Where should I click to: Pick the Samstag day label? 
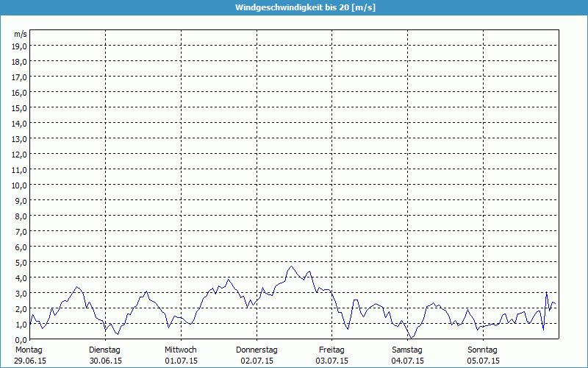tap(408, 350)
